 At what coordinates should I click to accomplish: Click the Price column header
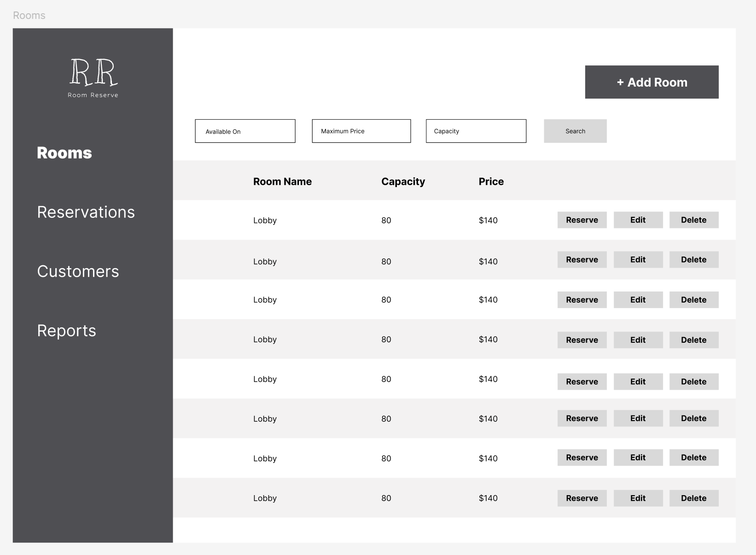point(491,181)
